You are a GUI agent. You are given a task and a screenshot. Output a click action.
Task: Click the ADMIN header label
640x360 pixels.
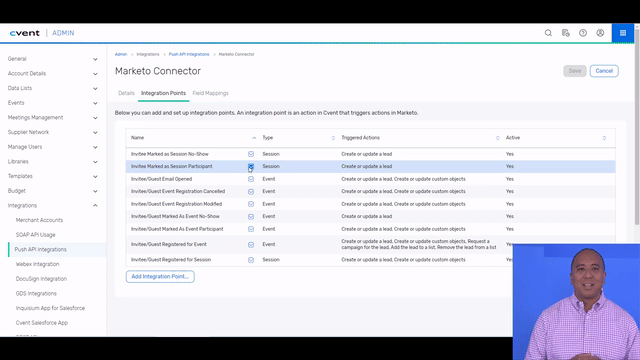(x=63, y=33)
